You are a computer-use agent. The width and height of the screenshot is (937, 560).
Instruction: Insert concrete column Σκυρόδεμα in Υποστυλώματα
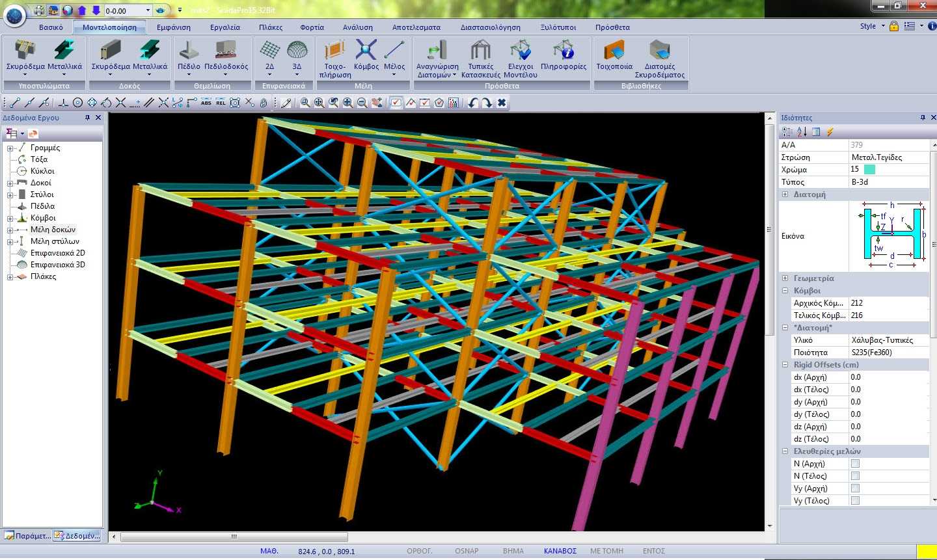pos(25,56)
